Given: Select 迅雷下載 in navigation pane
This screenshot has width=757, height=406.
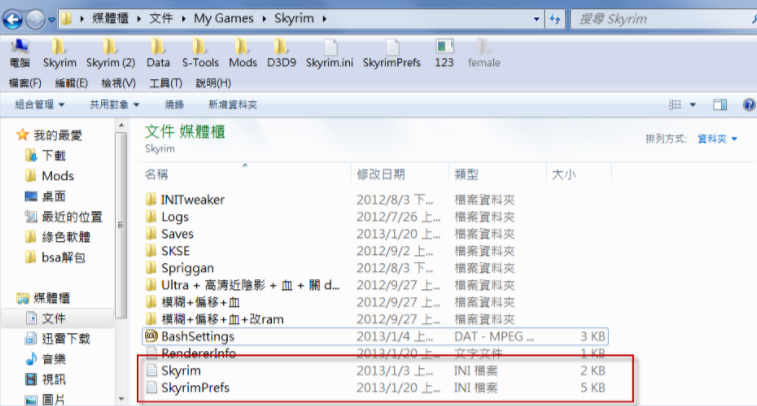Looking at the screenshot, I should [57, 338].
